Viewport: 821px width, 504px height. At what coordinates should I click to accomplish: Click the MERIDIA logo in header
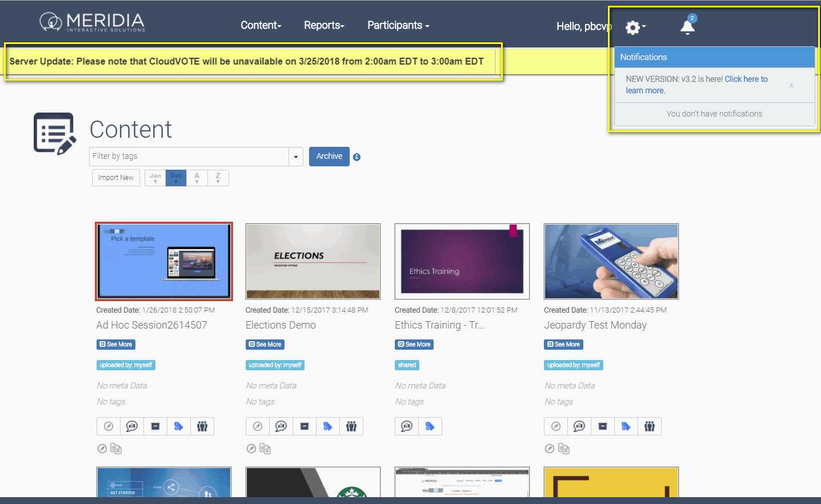(93, 22)
